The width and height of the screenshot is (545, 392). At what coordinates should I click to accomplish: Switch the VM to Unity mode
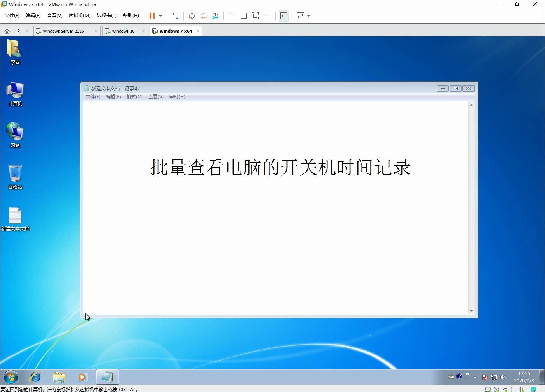[x=267, y=16]
